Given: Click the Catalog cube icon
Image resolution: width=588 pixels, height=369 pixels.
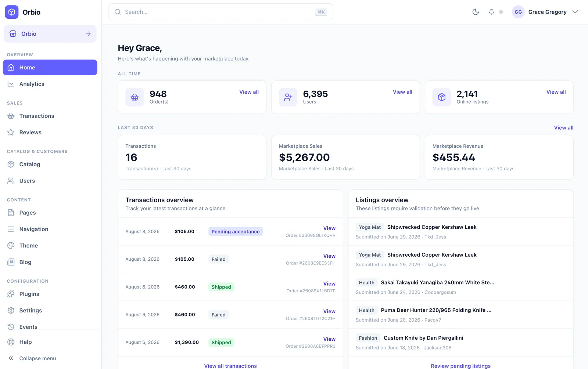Looking at the screenshot, I should click(11, 164).
